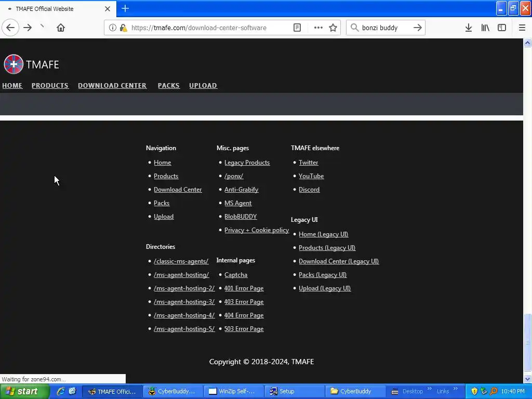
Task: Close the TMAFE Official Website tab
Action: pyautogui.click(x=108, y=9)
